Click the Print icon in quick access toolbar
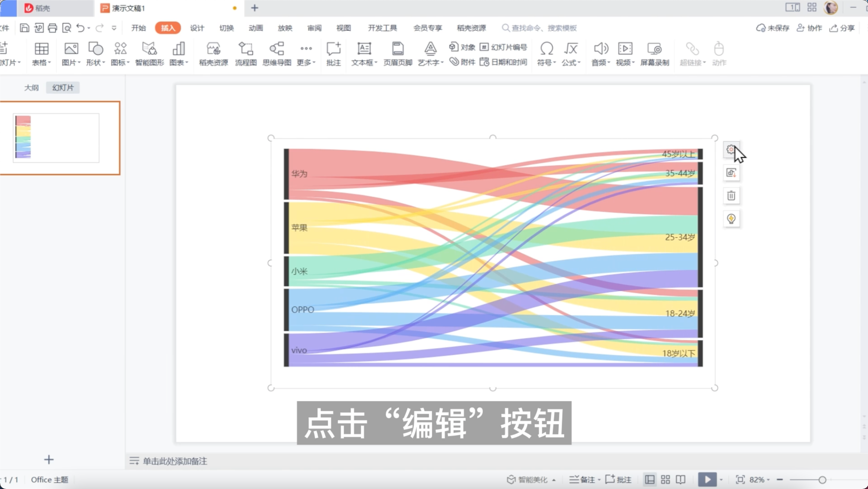The image size is (868, 489). (x=52, y=28)
